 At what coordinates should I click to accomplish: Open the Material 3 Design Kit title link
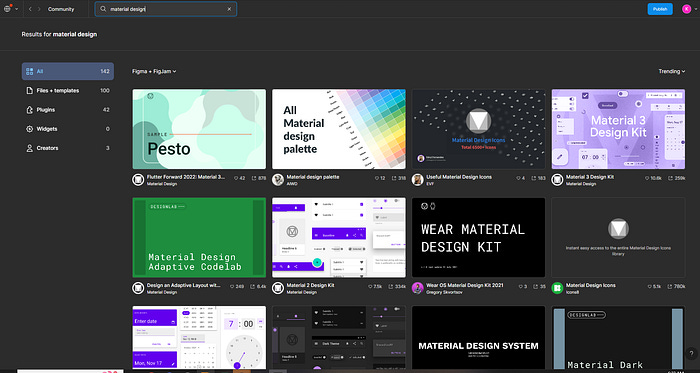pos(590,177)
